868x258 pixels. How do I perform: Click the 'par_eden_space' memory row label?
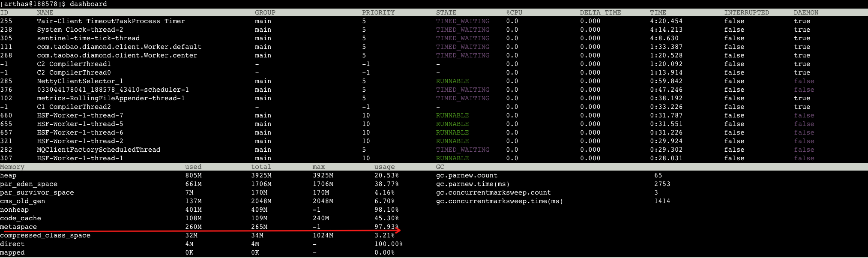[29, 184]
